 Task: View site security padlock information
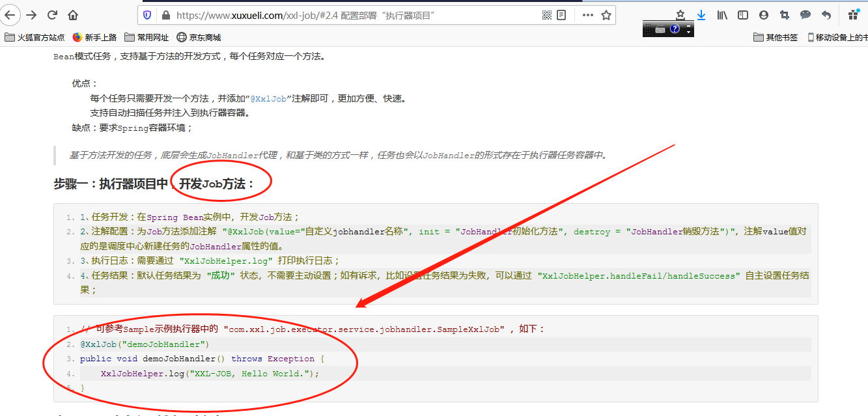tap(165, 15)
